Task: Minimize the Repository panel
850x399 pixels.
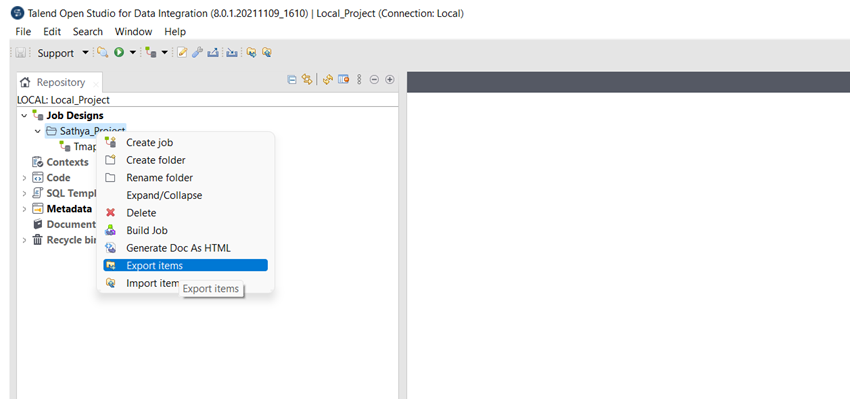Action: tap(374, 80)
